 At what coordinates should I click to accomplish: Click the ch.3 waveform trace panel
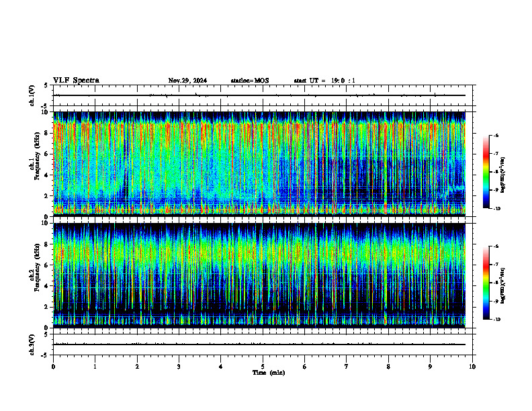[263, 345]
